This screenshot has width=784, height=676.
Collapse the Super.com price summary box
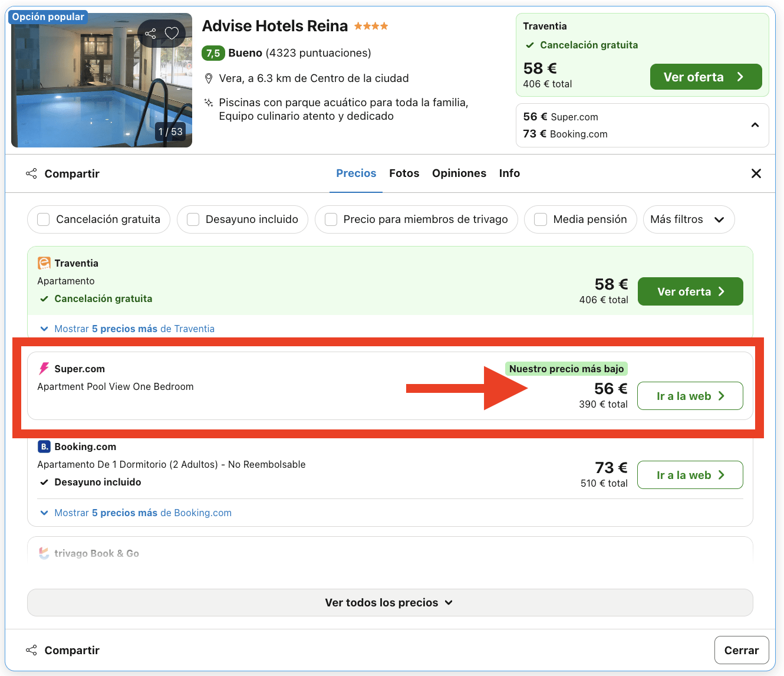coord(755,125)
